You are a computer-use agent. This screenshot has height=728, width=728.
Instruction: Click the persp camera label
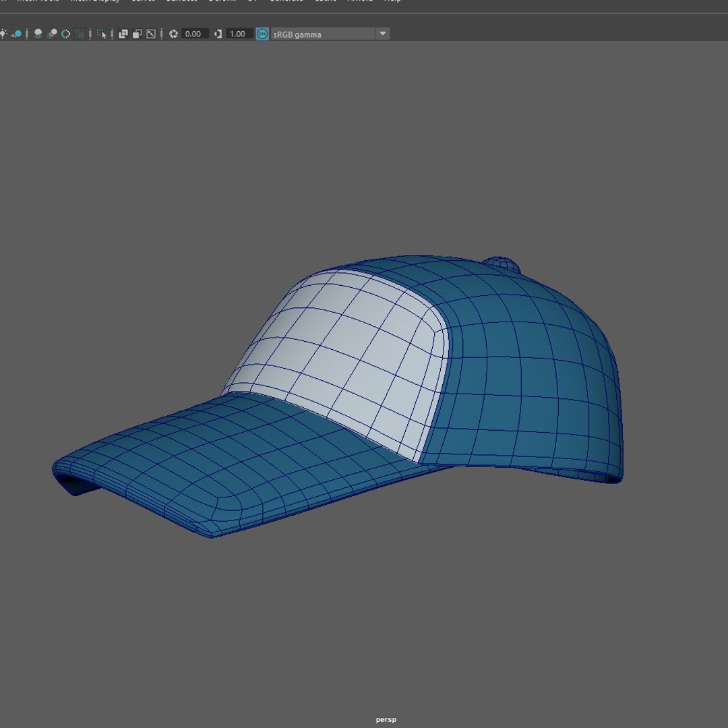point(386,720)
